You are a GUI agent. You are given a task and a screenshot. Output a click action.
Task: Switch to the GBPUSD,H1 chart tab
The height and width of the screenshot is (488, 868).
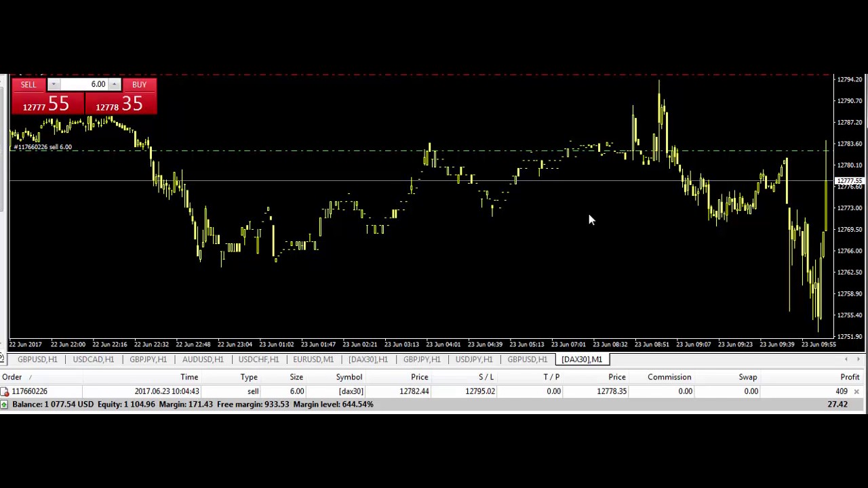[x=37, y=359]
